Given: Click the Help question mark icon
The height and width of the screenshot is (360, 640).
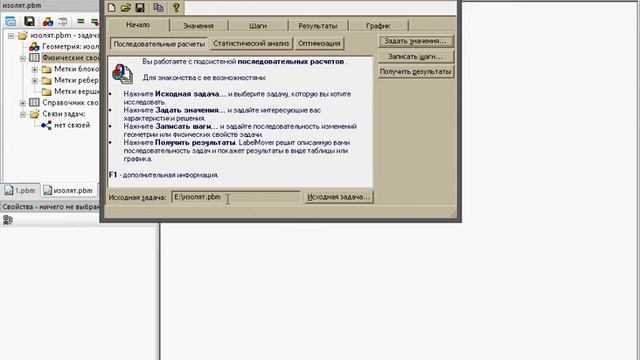Looking at the screenshot, I should pos(176,8).
